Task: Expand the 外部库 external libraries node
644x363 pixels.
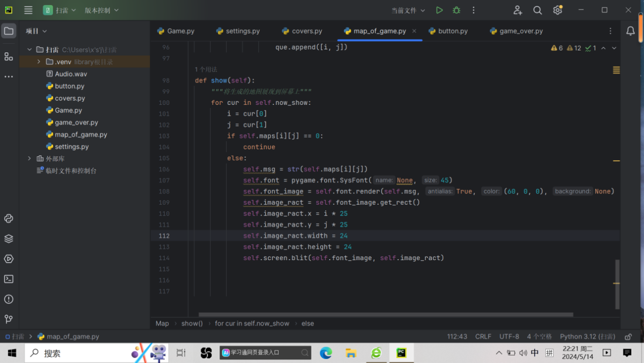Action: (x=29, y=158)
